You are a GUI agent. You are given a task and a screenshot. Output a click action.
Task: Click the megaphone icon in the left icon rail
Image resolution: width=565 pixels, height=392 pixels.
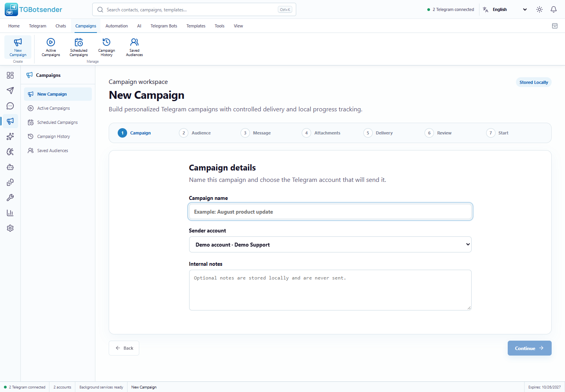(x=10, y=121)
